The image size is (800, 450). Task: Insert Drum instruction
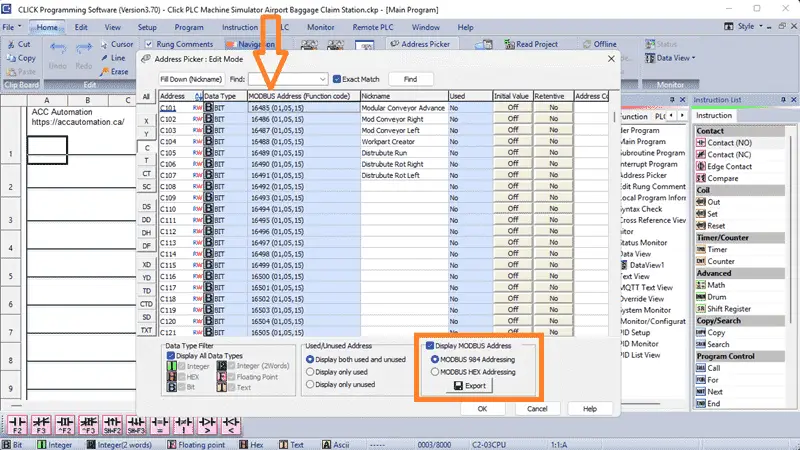point(711,297)
